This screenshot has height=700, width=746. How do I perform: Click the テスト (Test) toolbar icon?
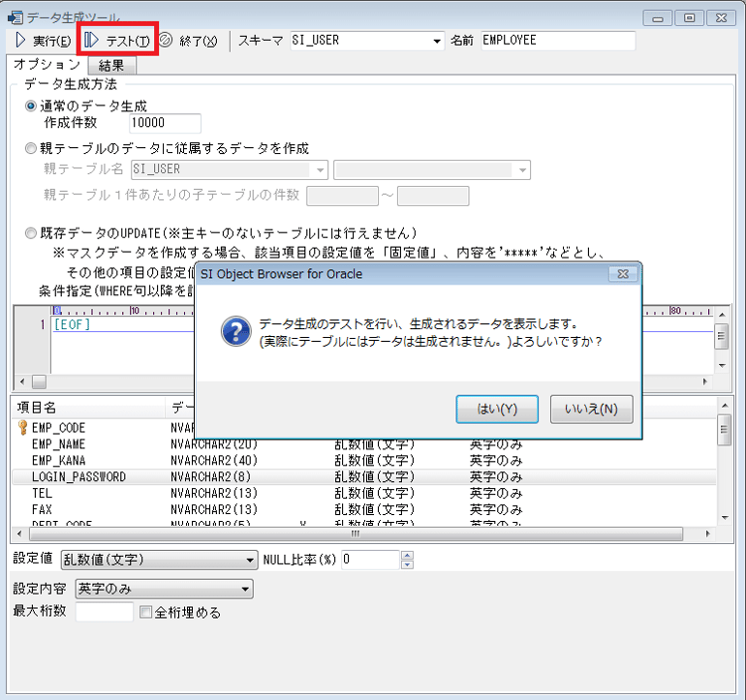point(92,41)
